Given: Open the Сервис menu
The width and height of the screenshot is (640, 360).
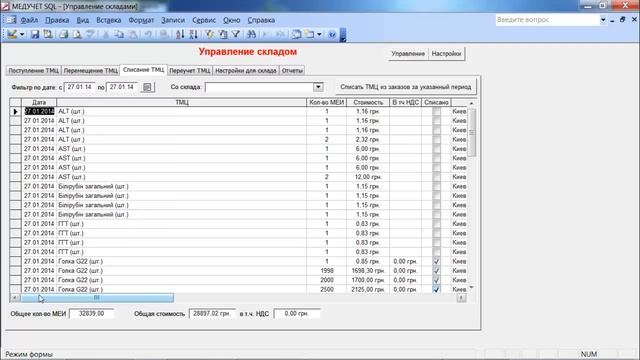Looking at the screenshot, I should pos(204,20).
